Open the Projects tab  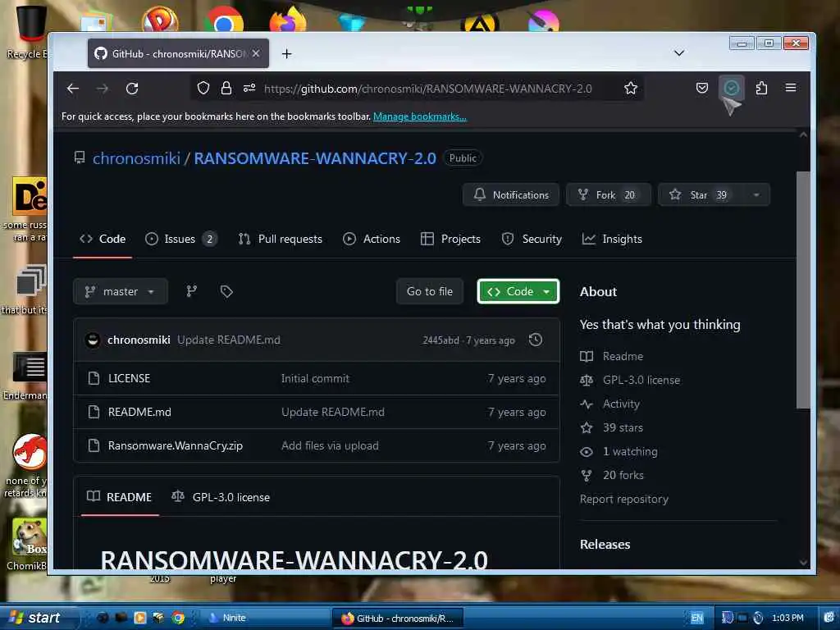(450, 239)
